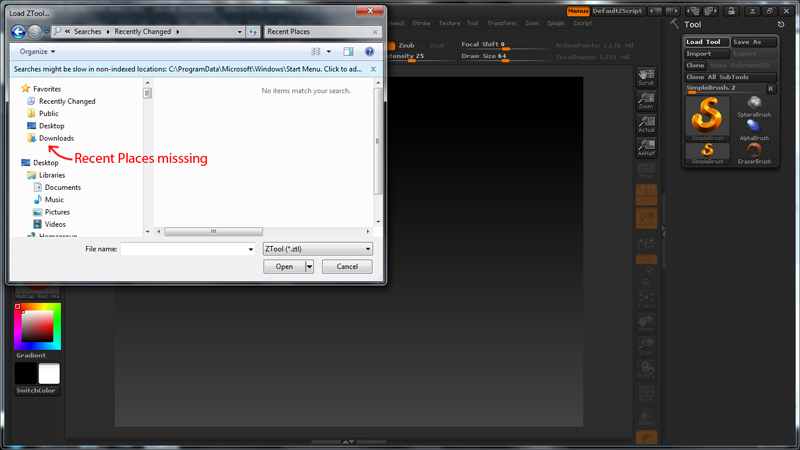Open the ZTool (*.ztl) file type combo box

[317, 249]
